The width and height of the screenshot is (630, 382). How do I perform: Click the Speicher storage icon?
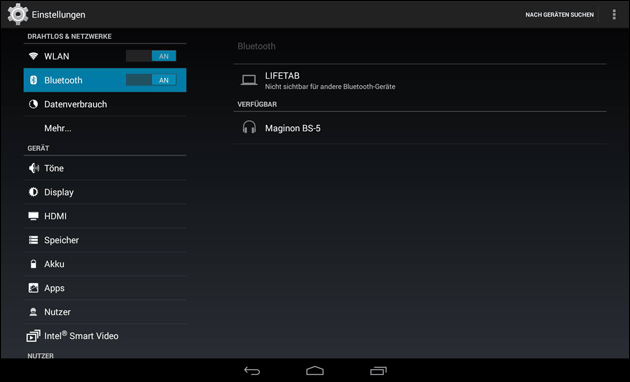pos(33,240)
